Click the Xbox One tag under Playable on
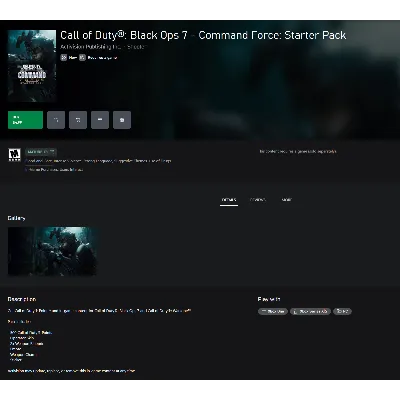This screenshot has height=400, width=400. (x=273, y=311)
